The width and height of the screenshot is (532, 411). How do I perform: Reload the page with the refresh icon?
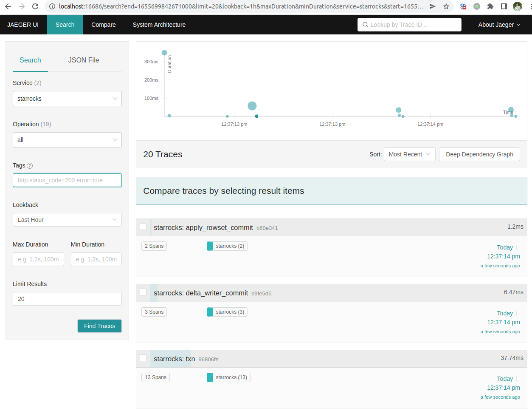click(35, 6)
